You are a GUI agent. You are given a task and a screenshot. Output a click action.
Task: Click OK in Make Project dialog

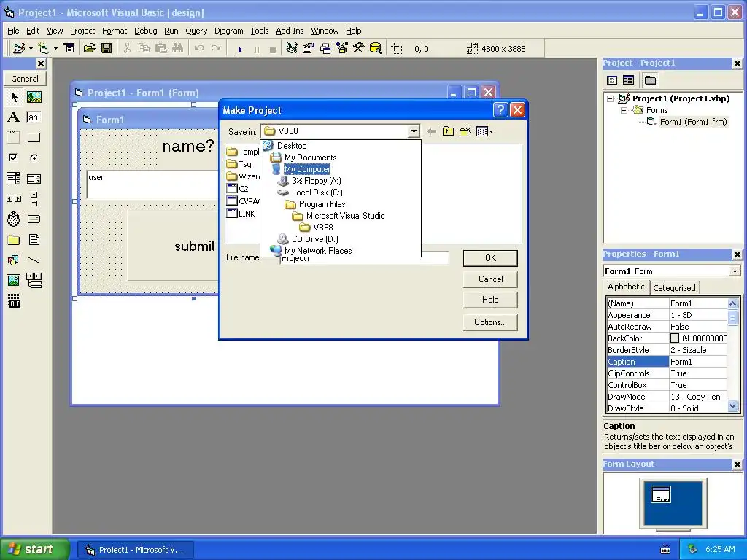click(490, 258)
